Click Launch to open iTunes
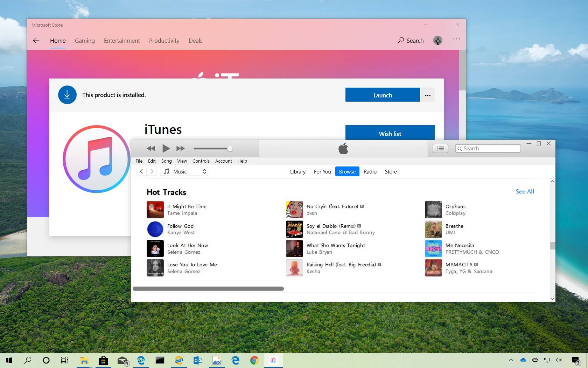588x368 pixels. [382, 95]
